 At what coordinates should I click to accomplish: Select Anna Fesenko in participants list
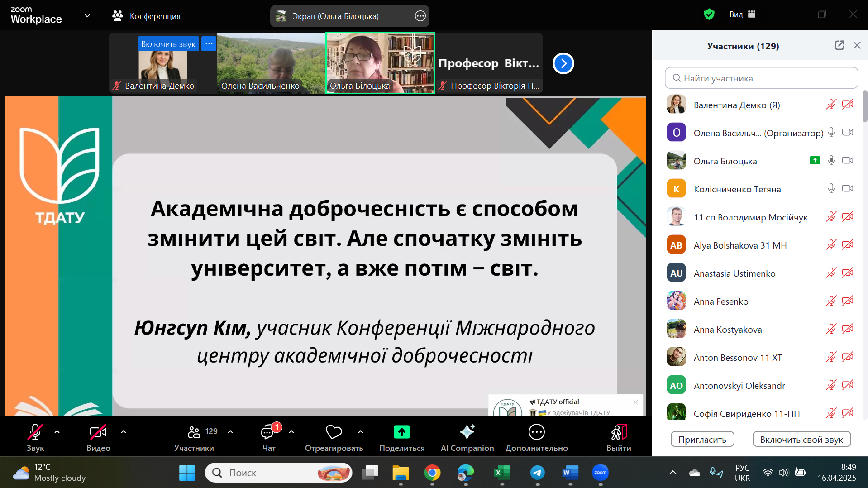coord(760,301)
